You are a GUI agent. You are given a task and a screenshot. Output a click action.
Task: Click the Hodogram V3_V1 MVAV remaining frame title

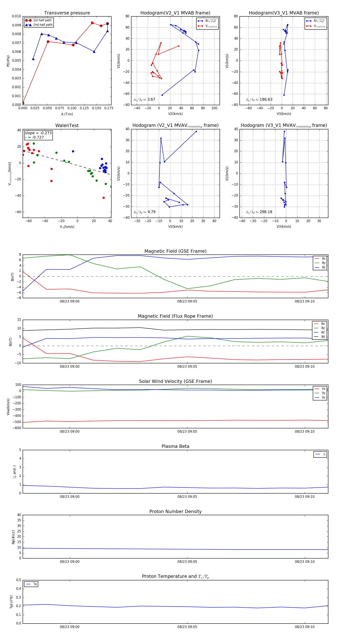tap(284, 125)
